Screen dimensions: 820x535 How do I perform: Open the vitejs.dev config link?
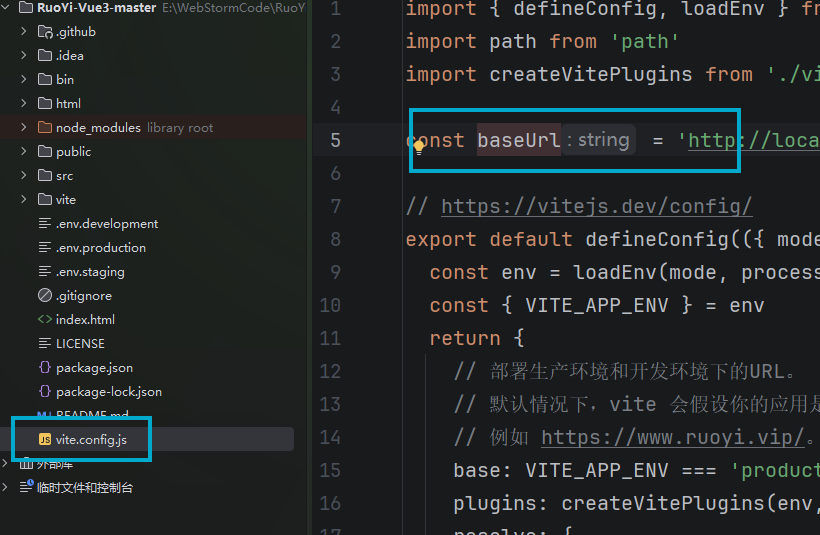(596, 206)
